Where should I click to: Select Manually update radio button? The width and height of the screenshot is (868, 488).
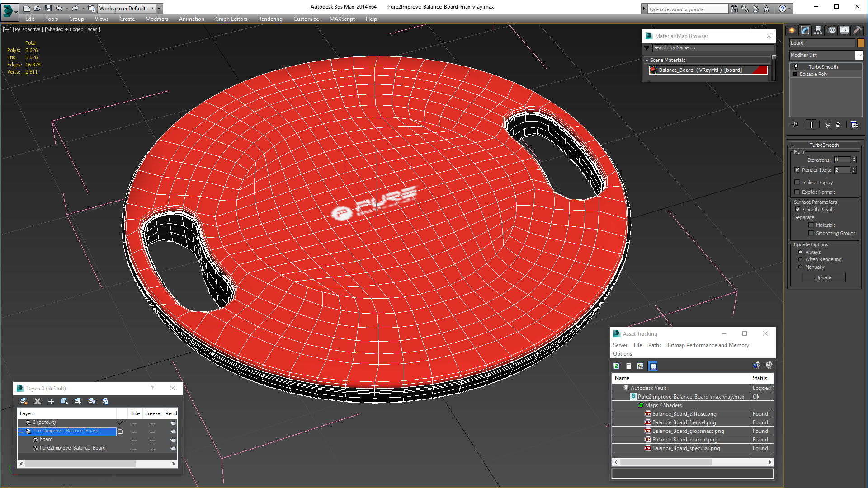pos(800,267)
